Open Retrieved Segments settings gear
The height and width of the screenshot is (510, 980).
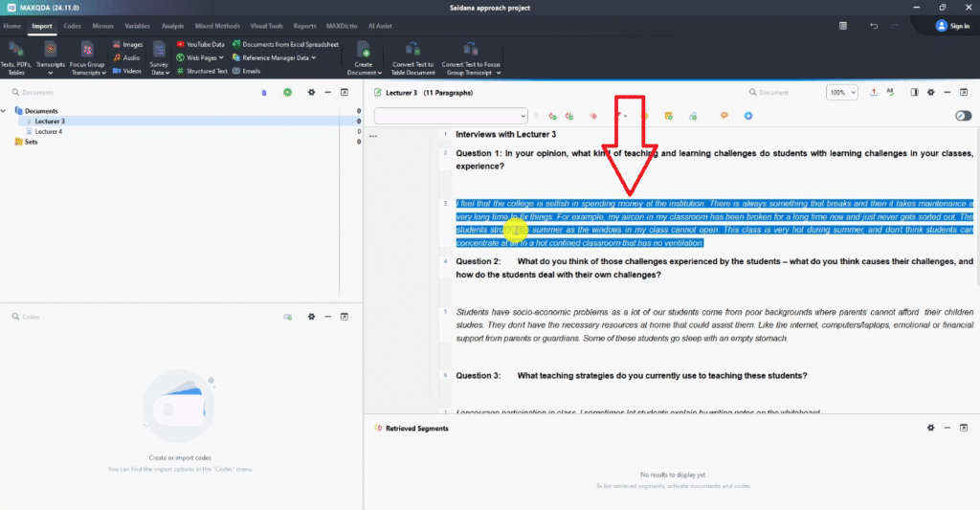point(930,428)
